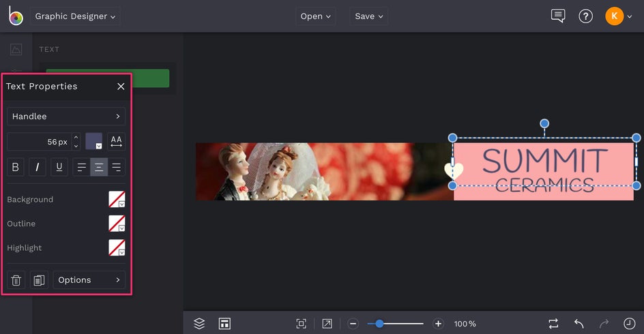This screenshot has height=334, width=644.
Task: Increase font size with up stepper
Action: 76,138
